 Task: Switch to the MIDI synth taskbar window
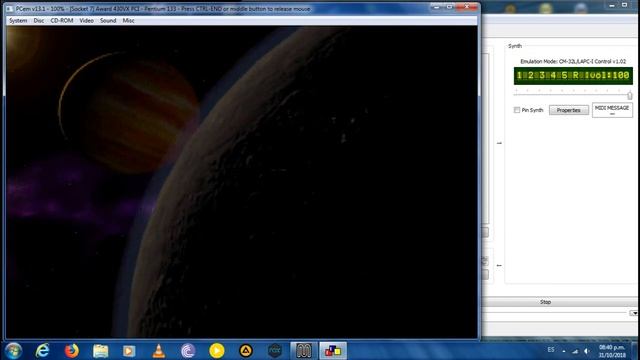304,351
